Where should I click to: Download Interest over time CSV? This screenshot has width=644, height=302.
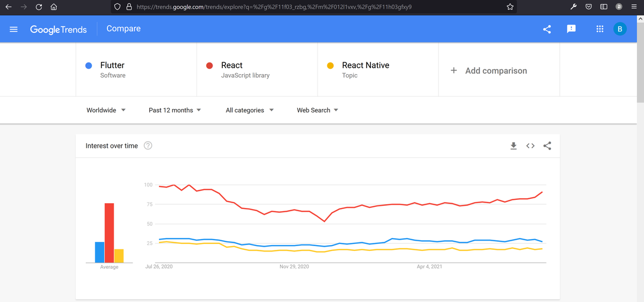tap(514, 146)
